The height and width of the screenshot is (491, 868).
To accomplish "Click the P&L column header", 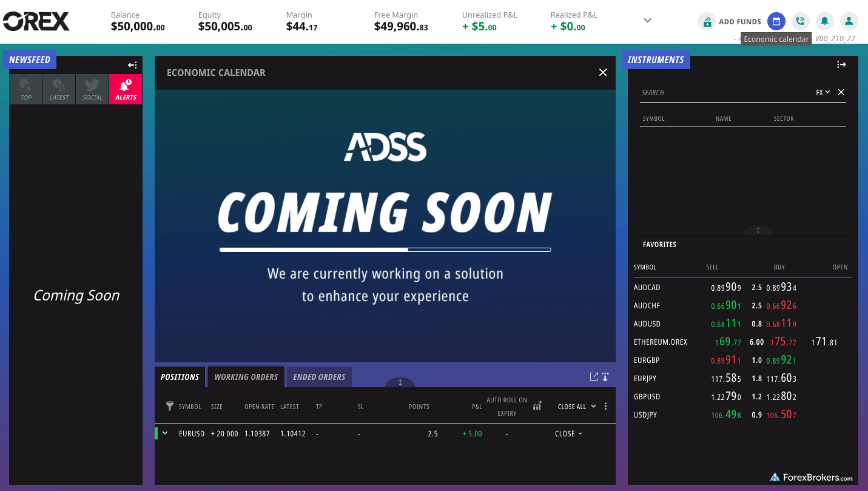I will coord(477,407).
